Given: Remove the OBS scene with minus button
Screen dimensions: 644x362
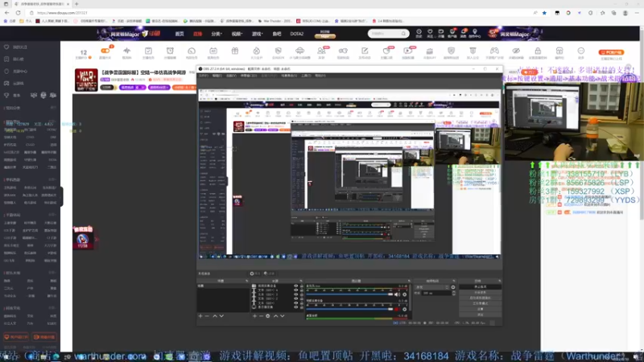Looking at the screenshot, I should pos(207,316).
